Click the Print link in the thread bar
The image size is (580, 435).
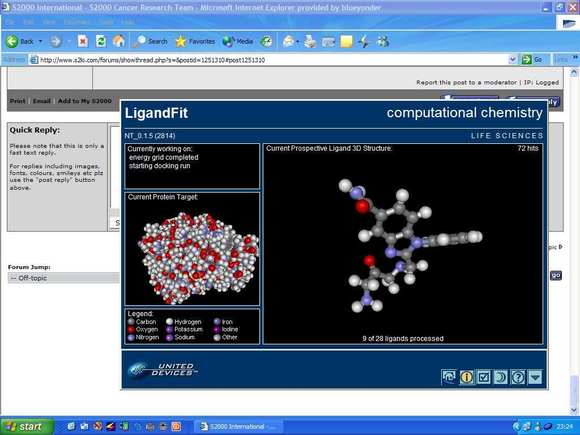(x=17, y=101)
